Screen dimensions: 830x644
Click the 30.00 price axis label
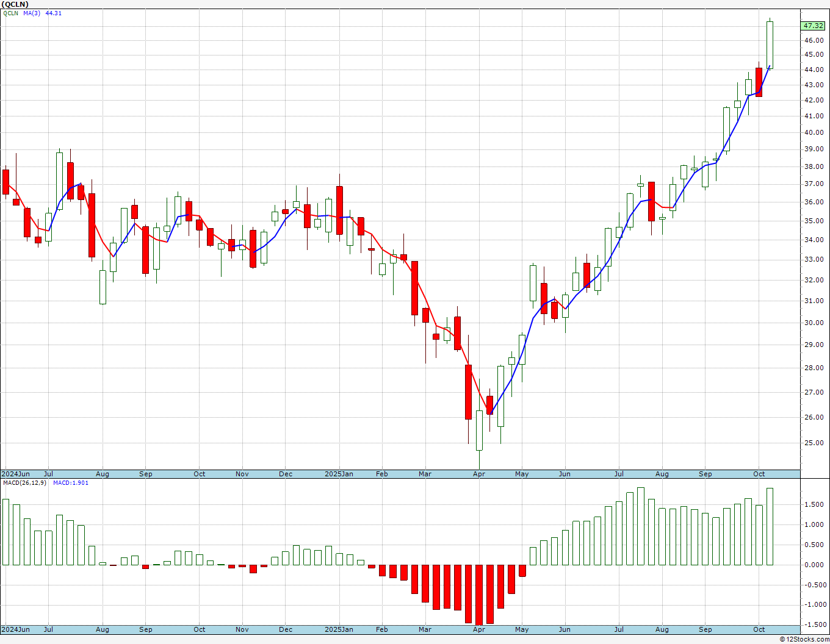[x=813, y=323]
